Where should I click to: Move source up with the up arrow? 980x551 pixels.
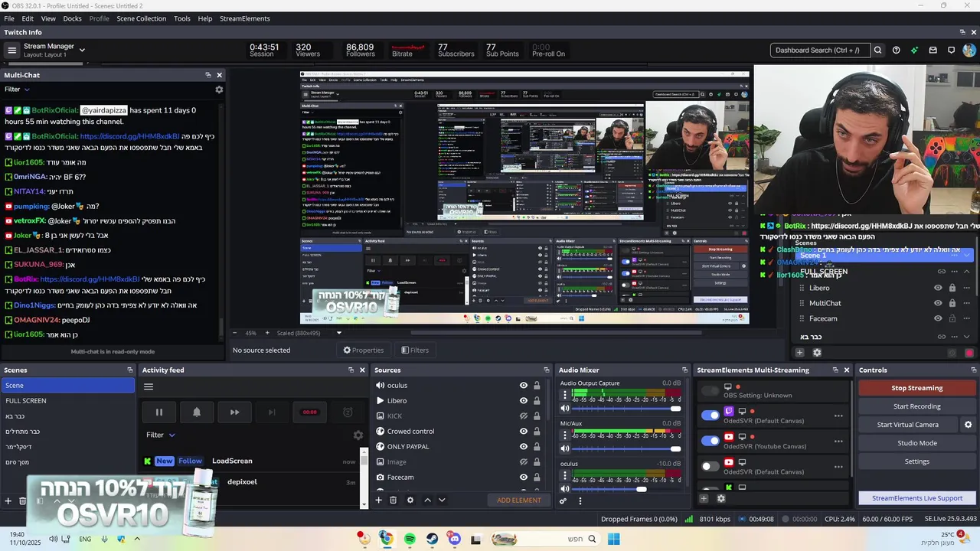pos(427,500)
